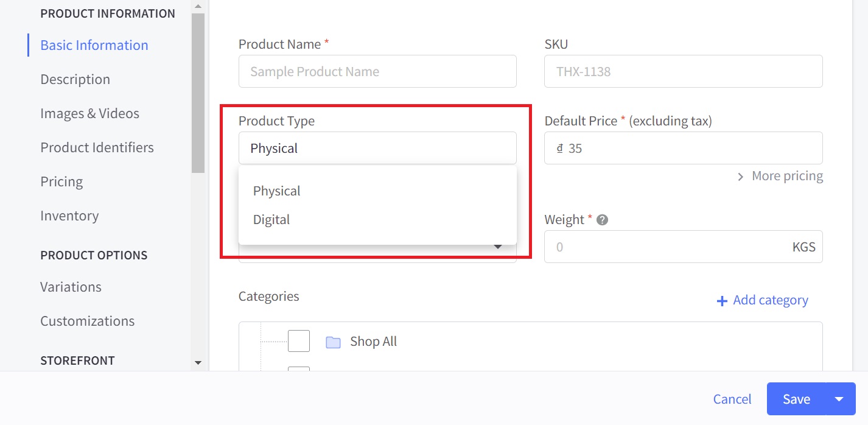Choose Physical from the dropdown list
The image size is (868, 425).
coord(277,191)
